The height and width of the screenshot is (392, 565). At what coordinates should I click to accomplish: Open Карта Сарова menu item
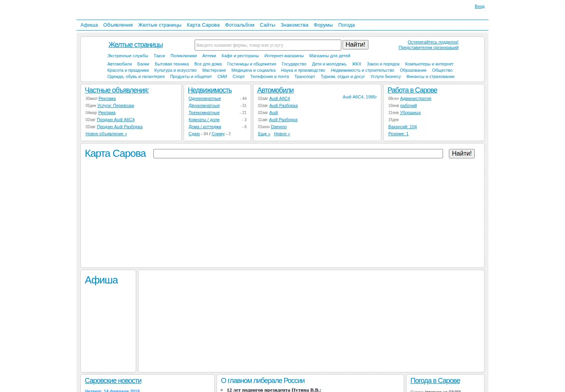203,25
